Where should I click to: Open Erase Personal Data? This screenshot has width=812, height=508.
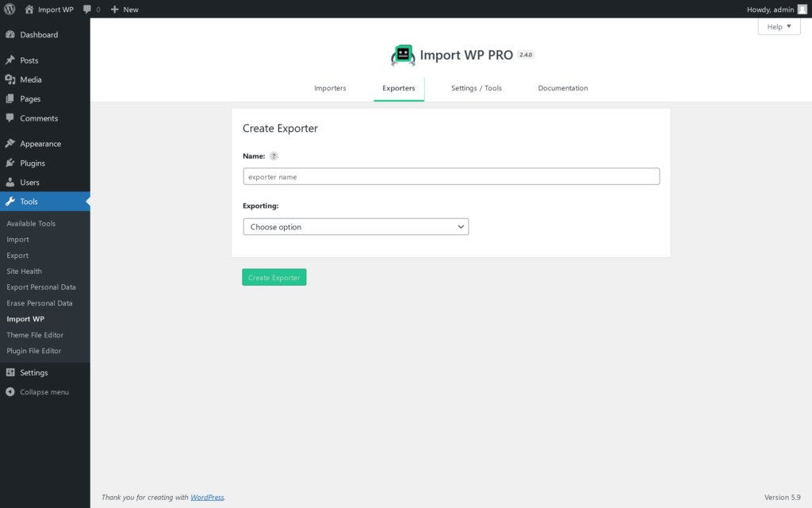point(40,303)
